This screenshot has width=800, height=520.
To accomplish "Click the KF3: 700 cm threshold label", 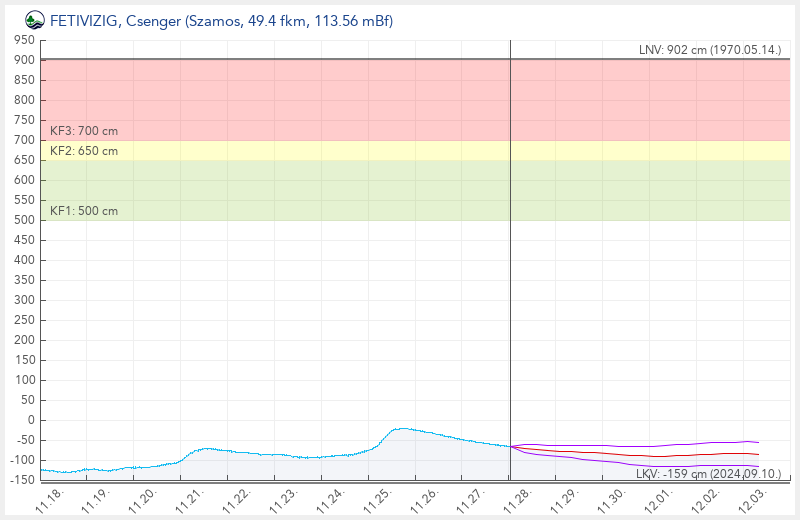I will pyautogui.click(x=84, y=131).
